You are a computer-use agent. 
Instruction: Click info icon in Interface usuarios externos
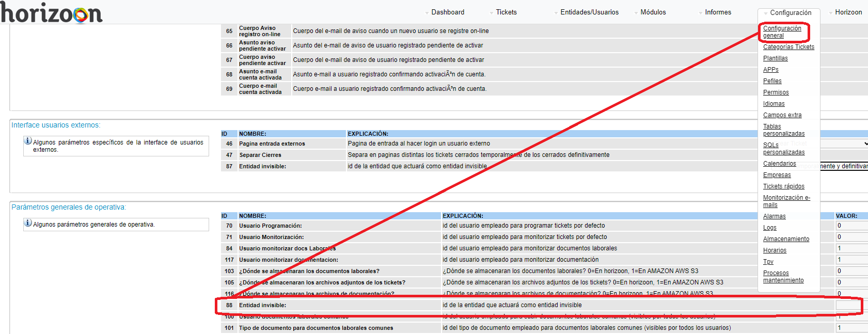28,141
